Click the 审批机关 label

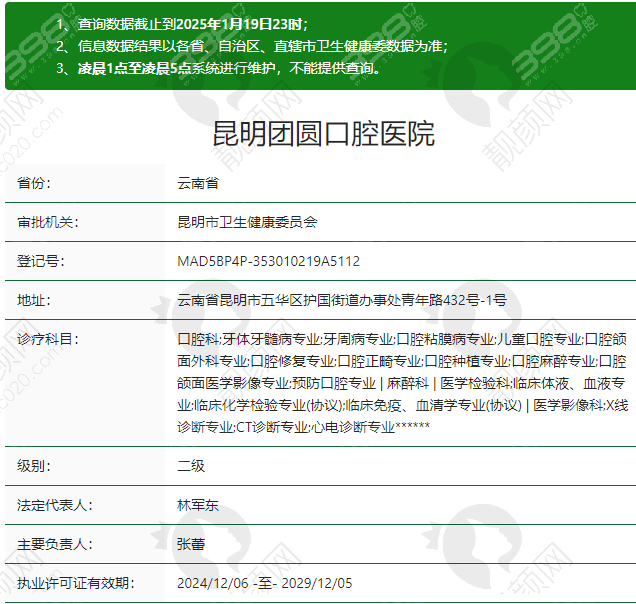(x=47, y=222)
